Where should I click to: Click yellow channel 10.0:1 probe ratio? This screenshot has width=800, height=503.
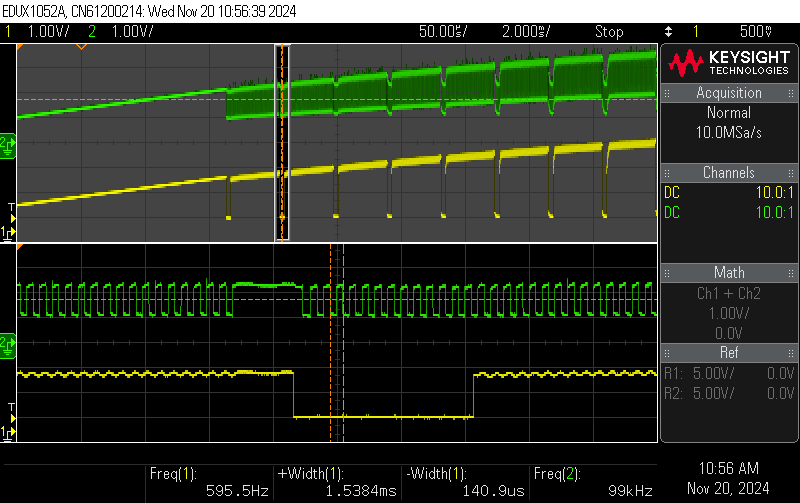tap(774, 193)
